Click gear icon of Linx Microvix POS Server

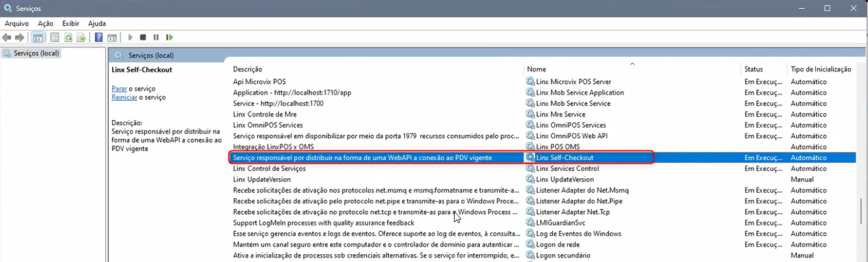(x=530, y=81)
